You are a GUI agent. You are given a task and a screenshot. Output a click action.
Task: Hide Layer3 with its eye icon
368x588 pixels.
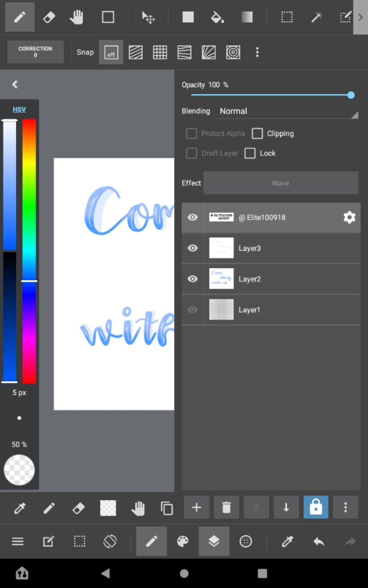point(193,248)
